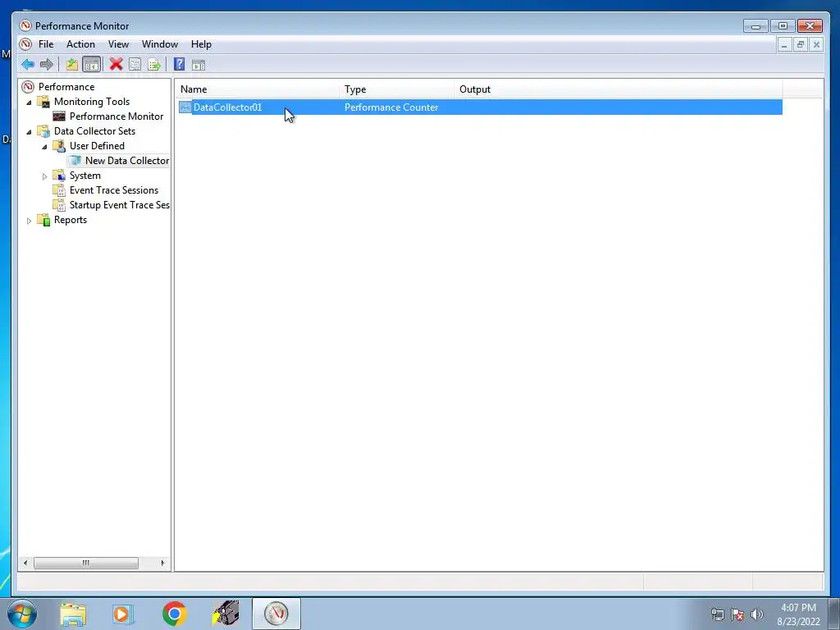The height and width of the screenshot is (630, 840).
Task: Click the tree pane horizontal scrollbar thumb
Action: [85, 563]
